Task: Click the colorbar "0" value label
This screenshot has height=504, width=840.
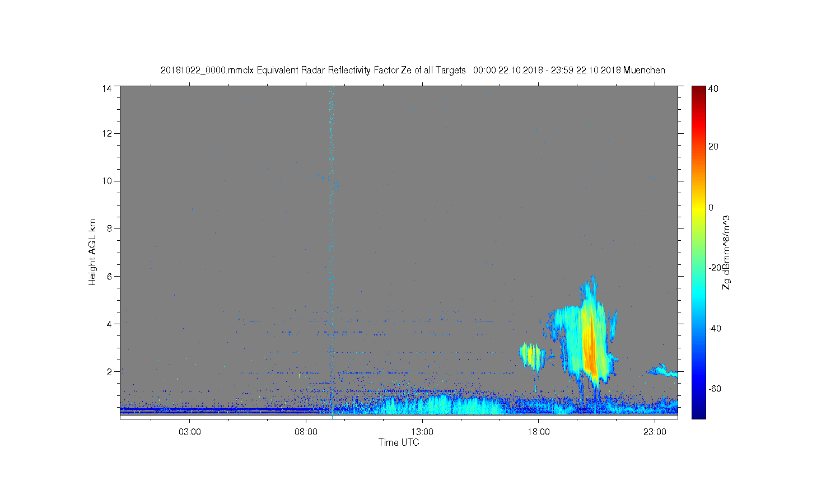Action: tap(711, 207)
